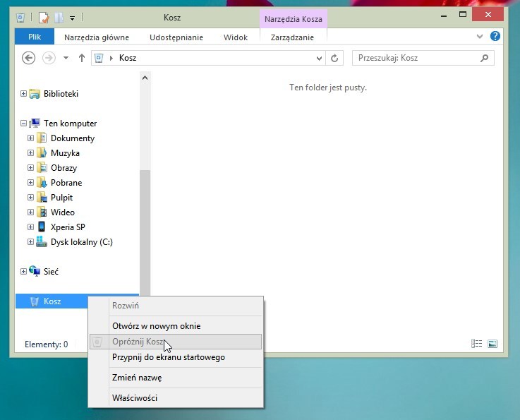Switch to Narzędzia główne ribbon tab

pyautogui.click(x=97, y=37)
